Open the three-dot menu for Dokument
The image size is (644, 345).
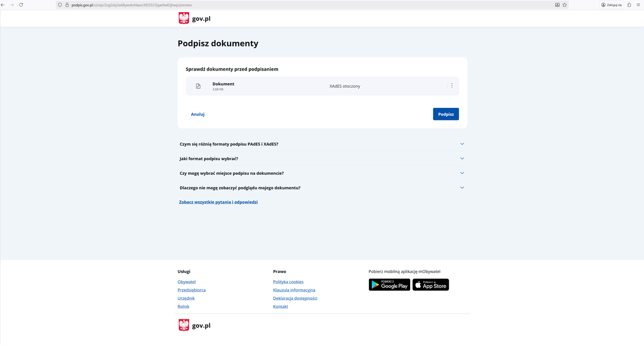point(452,86)
